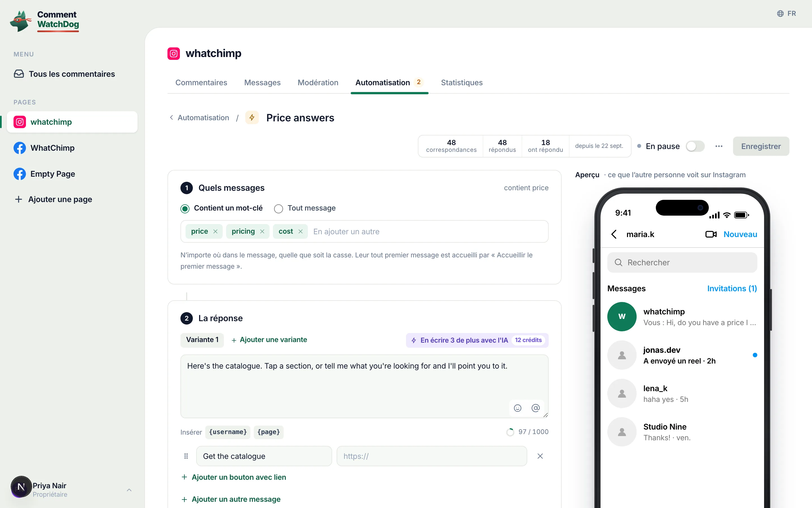Go back to Automatisation breadcrumb
The image size is (812, 508).
(x=199, y=118)
